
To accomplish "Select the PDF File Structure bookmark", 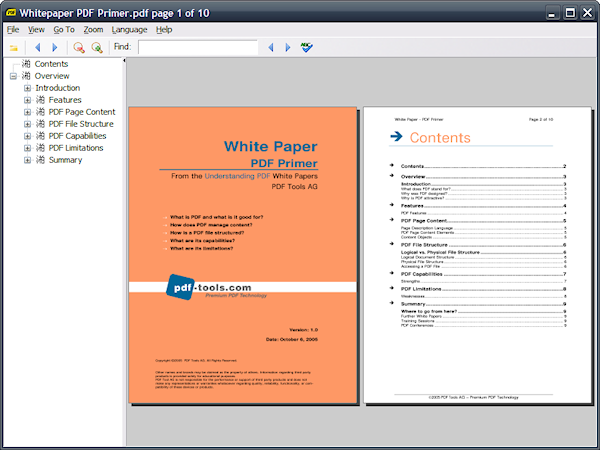I will (81, 124).
